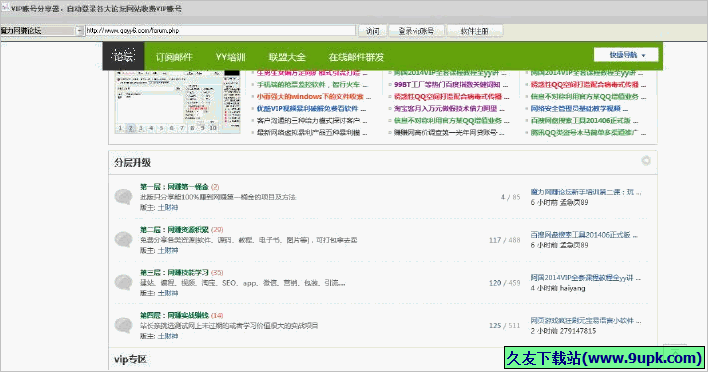Open the 魔力网赚论坛 site selector arrow
Screen dimensions: 708x372
click(79, 31)
